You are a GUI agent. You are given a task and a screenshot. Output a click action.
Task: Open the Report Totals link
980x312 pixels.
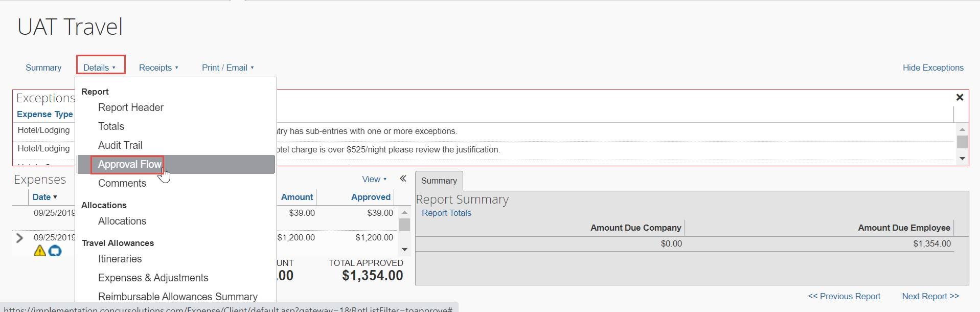446,213
